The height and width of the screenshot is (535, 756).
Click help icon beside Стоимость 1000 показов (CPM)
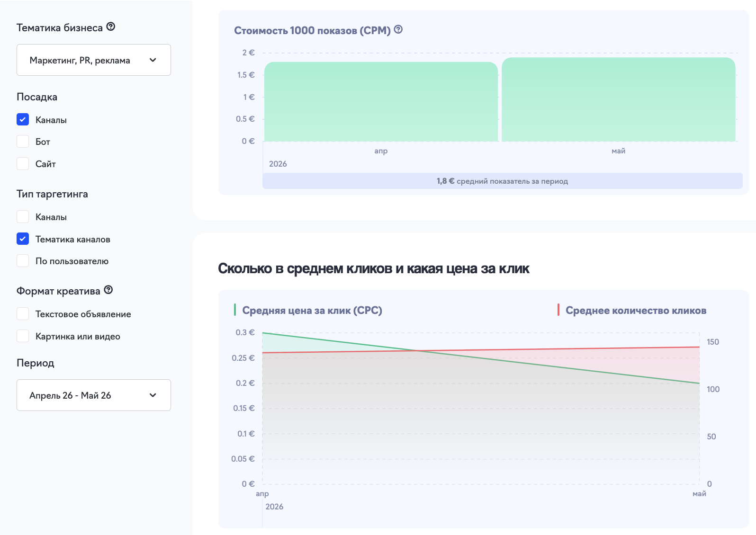(x=398, y=29)
